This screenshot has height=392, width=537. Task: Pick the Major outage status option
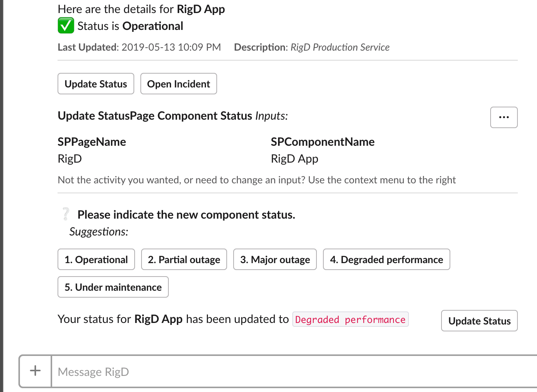(x=275, y=259)
